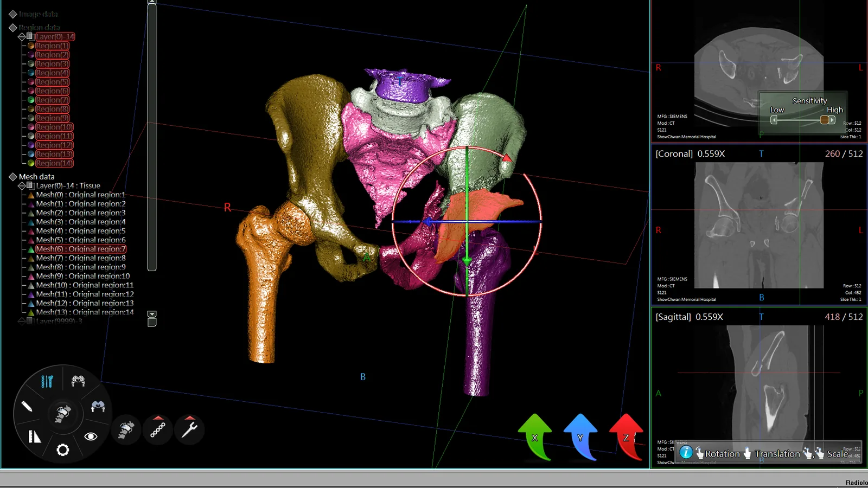868x488 pixels.
Task: Select Region(5) in the tree
Action: [53, 82]
